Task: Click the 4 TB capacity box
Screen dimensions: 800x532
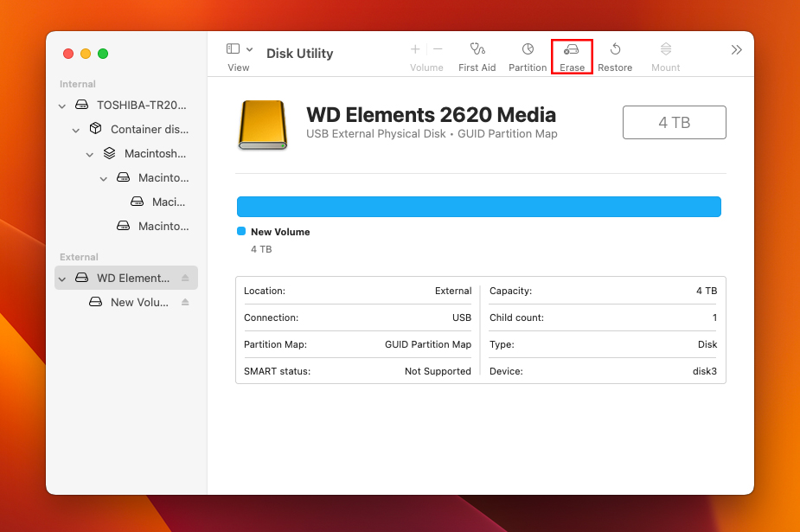Action: (675, 123)
